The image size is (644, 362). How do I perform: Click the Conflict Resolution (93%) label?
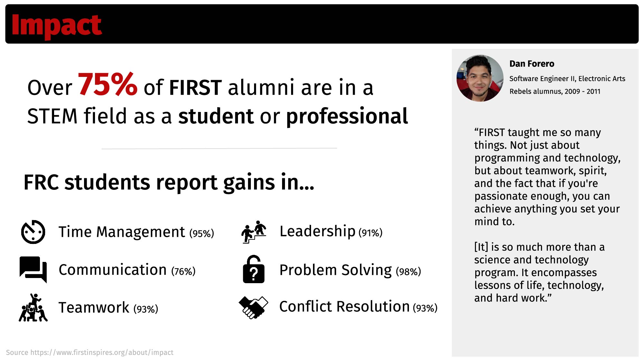pyautogui.click(x=358, y=307)
